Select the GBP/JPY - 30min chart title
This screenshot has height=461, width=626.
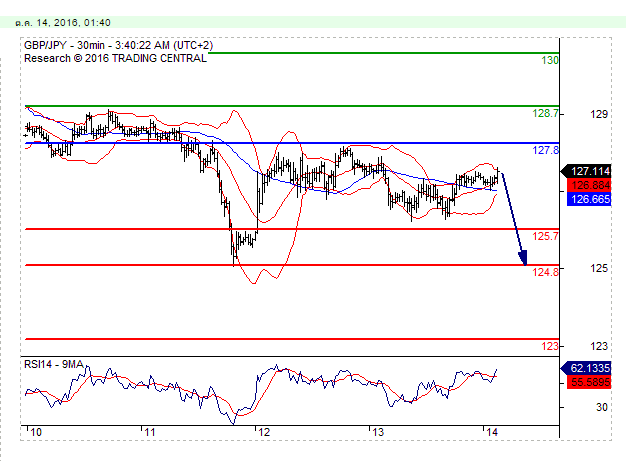point(119,46)
